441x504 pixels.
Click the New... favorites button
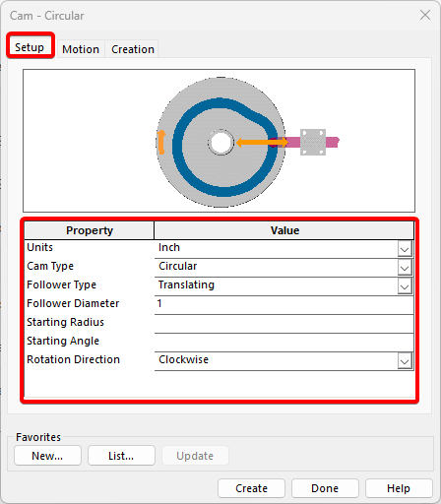[x=47, y=456]
